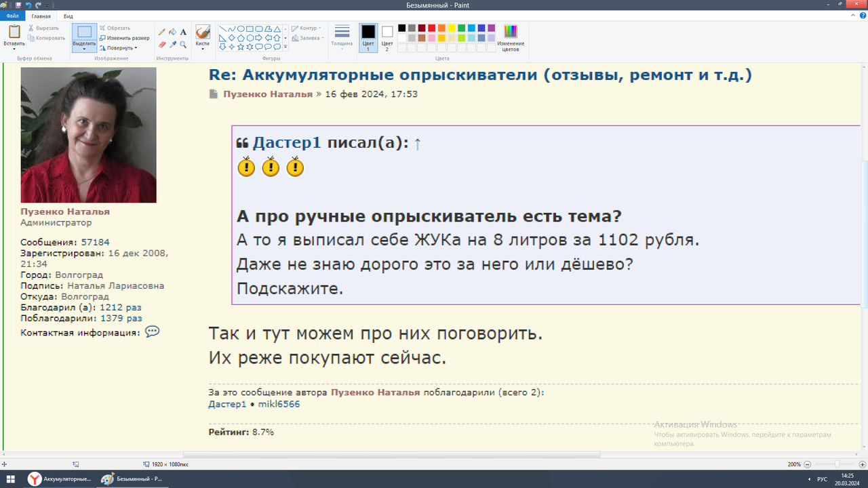
Task: Switch to the Вид ribbon tab
Action: [x=67, y=15]
